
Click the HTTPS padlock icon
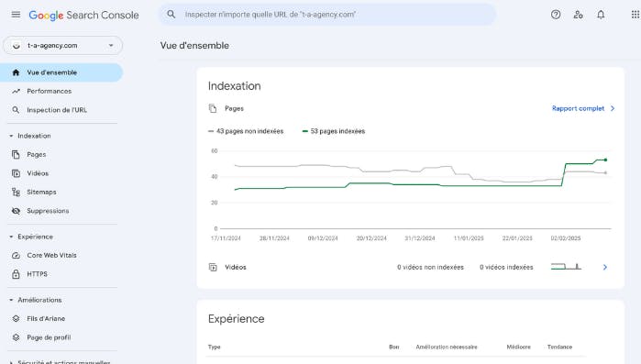16,274
